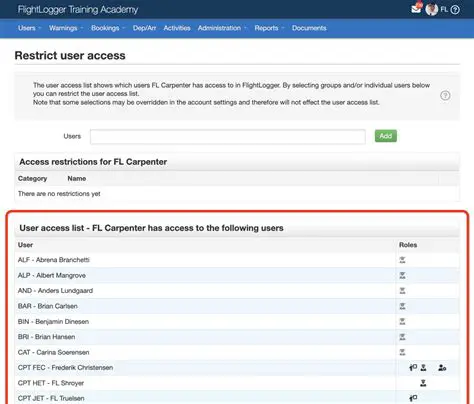474x404 pixels.
Task: Click the FL user initials in header
Action: click(444, 9)
